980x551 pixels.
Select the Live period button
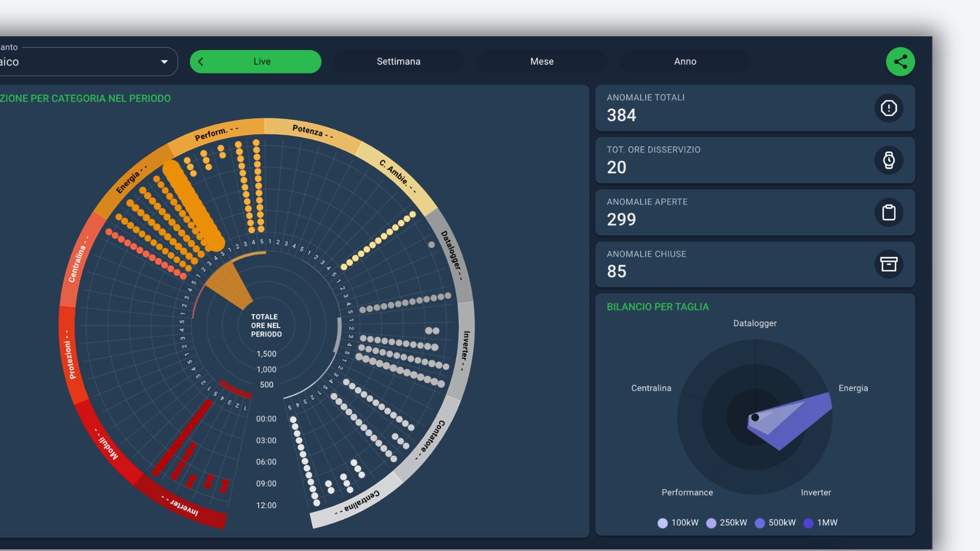click(x=262, y=62)
